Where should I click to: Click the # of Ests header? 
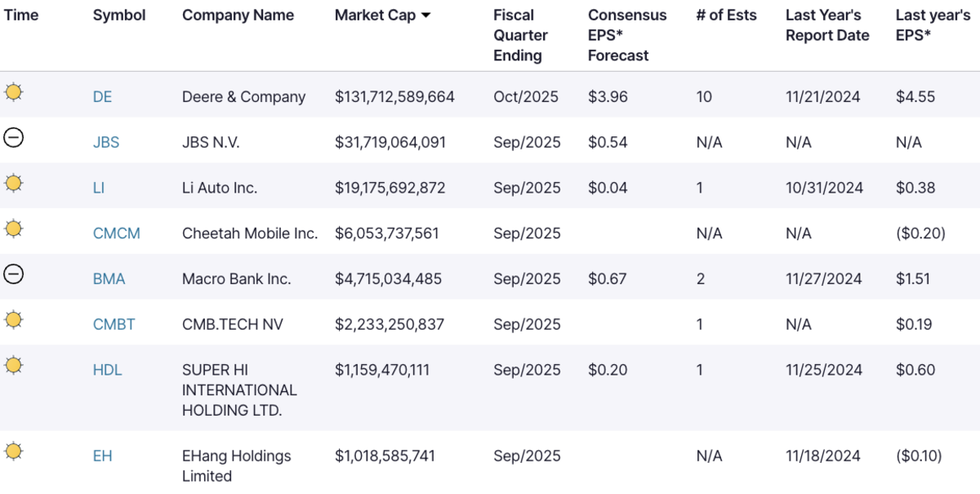726,16
